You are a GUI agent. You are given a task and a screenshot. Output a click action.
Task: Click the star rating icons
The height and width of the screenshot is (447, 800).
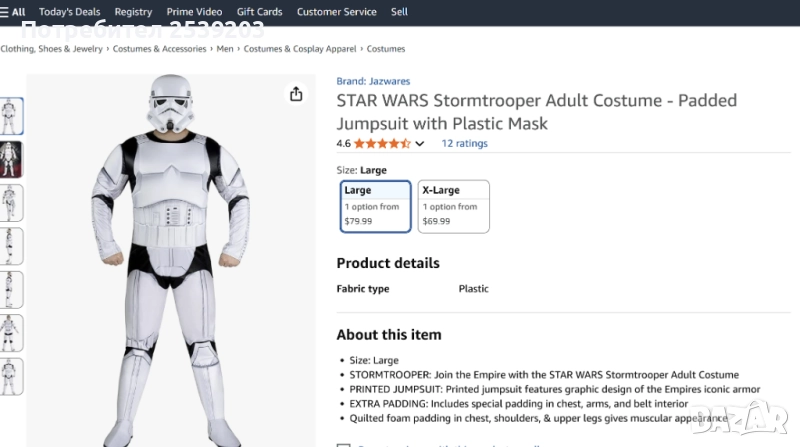click(x=381, y=144)
